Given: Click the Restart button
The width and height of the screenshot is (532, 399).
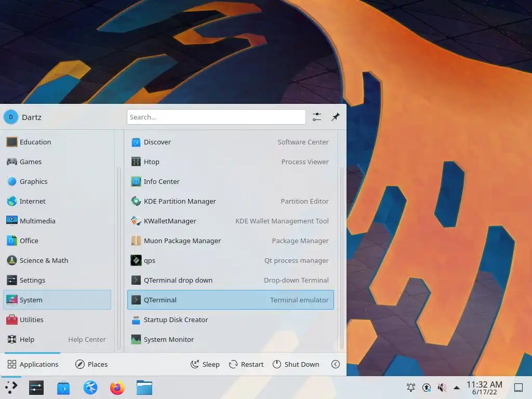Looking at the screenshot, I should click(246, 364).
